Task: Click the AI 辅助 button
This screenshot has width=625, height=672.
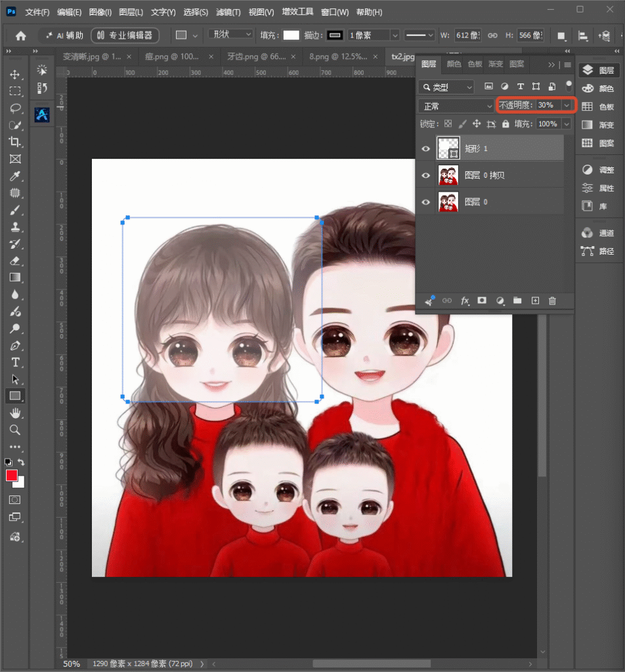Action: [x=65, y=35]
